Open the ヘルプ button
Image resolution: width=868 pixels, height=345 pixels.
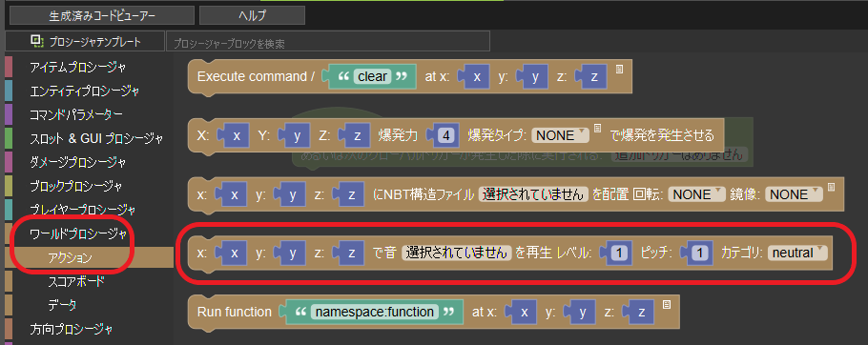pyautogui.click(x=253, y=15)
